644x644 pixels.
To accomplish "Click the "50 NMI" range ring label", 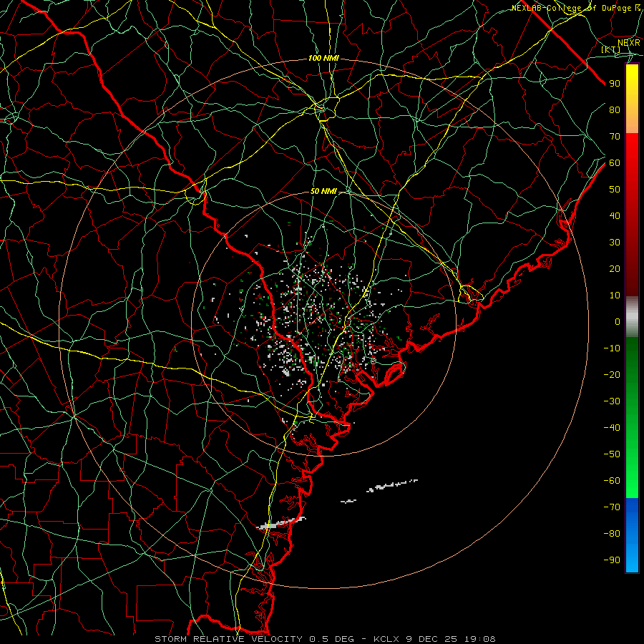I will [323, 191].
